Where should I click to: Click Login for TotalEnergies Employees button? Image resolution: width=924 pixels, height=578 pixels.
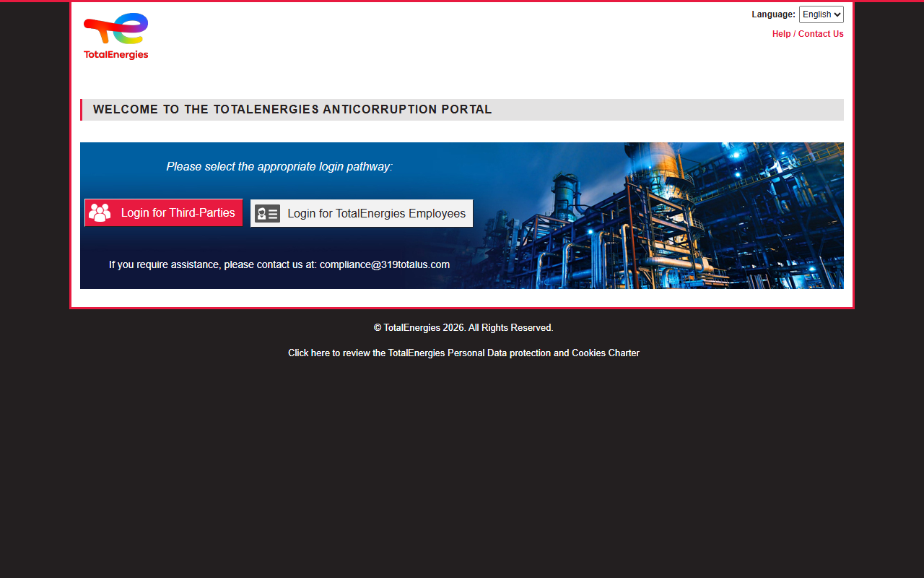pyautogui.click(x=362, y=213)
